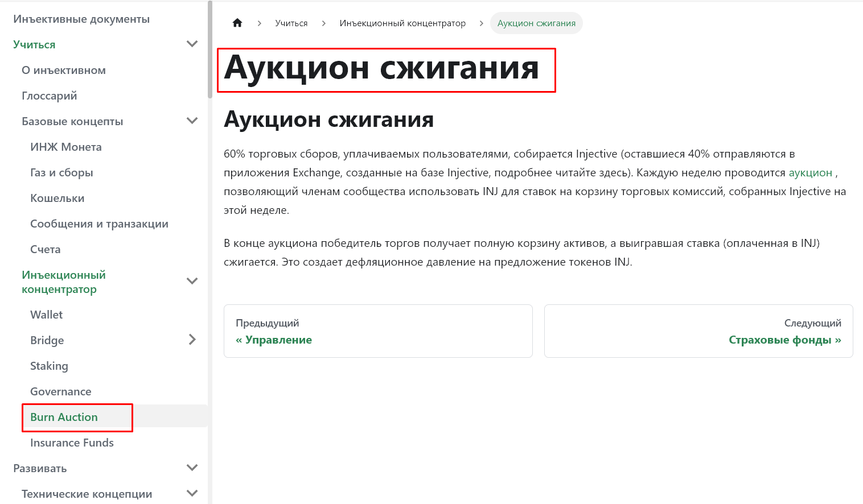Open 'Insurance Funds' sidebar page
This screenshot has width=863, height=504.
72,443
